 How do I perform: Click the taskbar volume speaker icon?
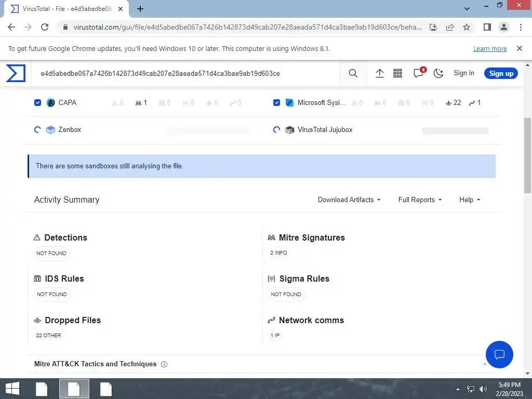tap(483, 389)
